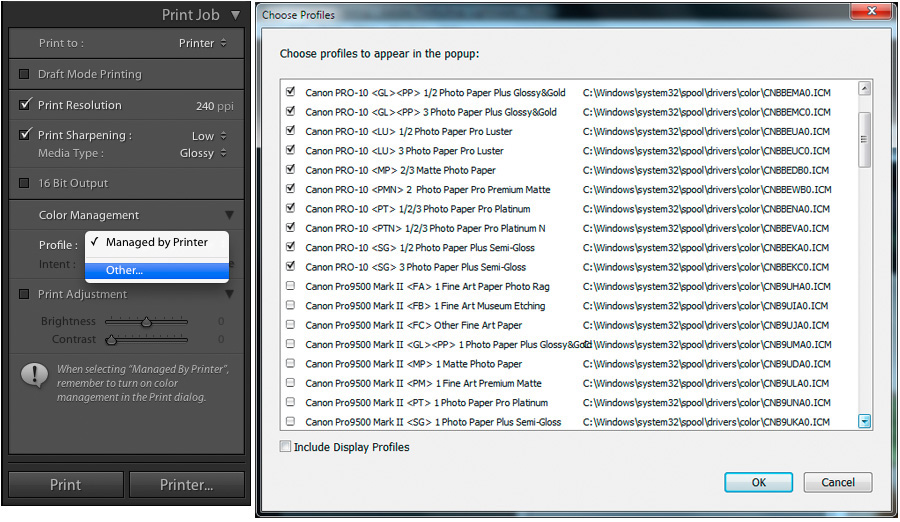
Task: Click the Contrast slider handle
Action: pyautogui.click(x=111, y=340)
